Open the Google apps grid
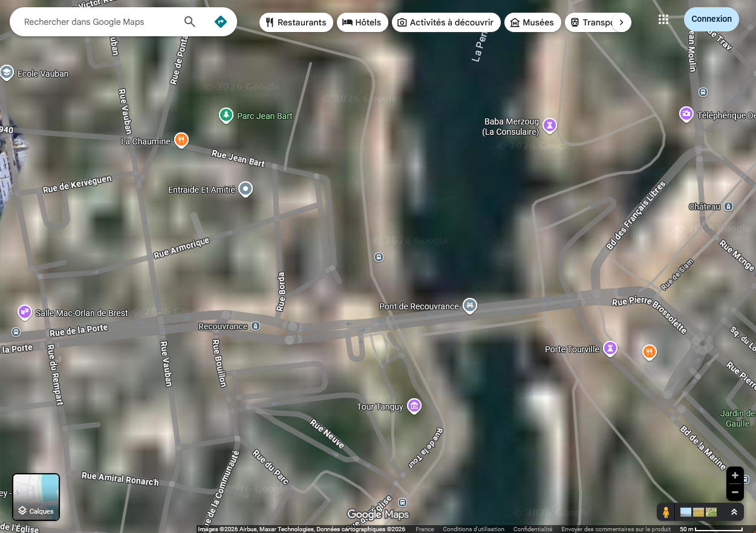The height and width of the screenshot is (533, 756). [x=663, y=19]
